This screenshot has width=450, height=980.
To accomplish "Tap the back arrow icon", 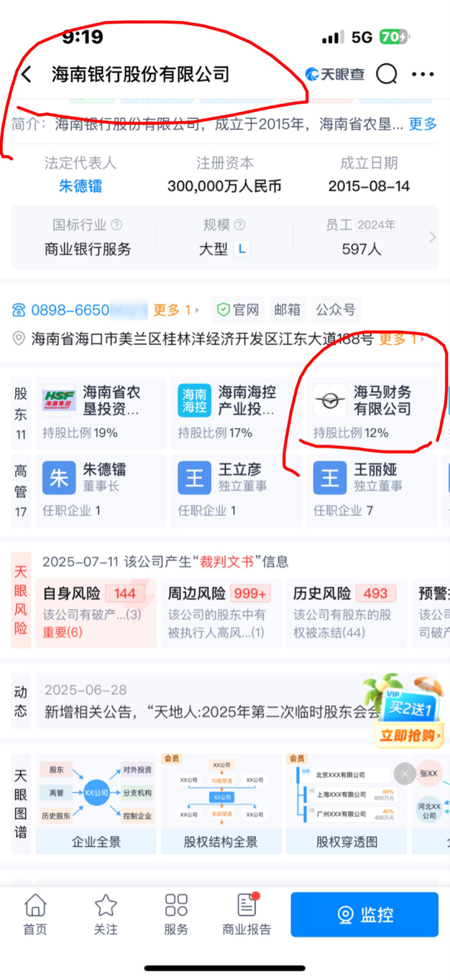I will point(26,74).
